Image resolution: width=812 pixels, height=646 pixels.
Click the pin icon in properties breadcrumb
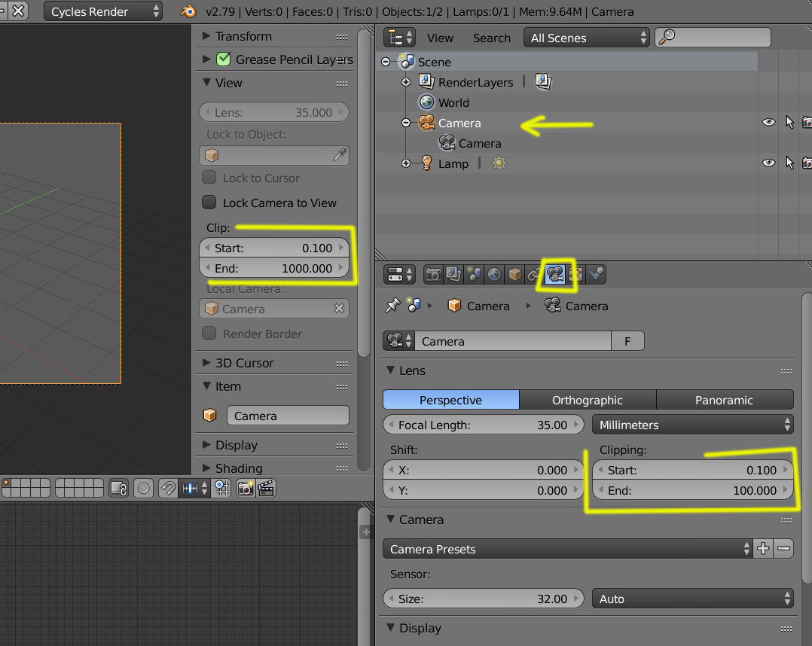point(392,306)
